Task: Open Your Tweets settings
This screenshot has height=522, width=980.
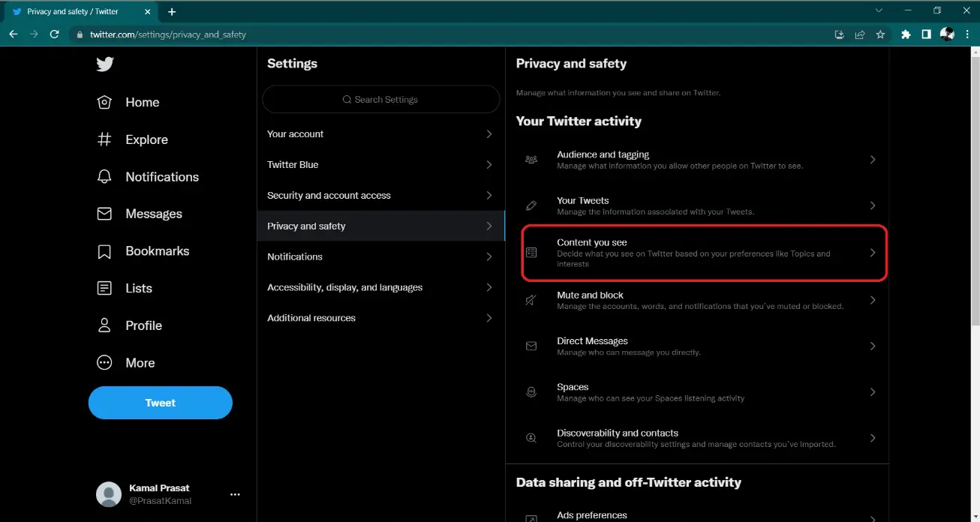Action: click(697, 205)
